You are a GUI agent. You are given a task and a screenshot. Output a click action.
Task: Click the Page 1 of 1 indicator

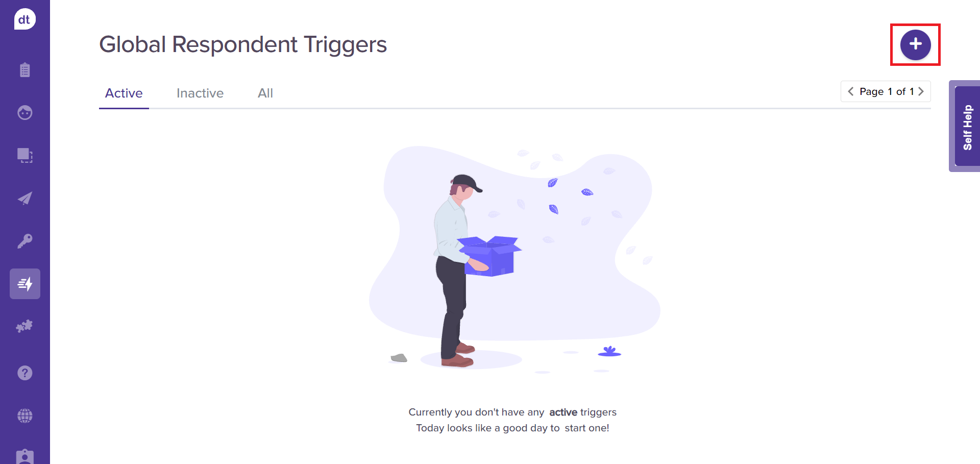point(886,91)
